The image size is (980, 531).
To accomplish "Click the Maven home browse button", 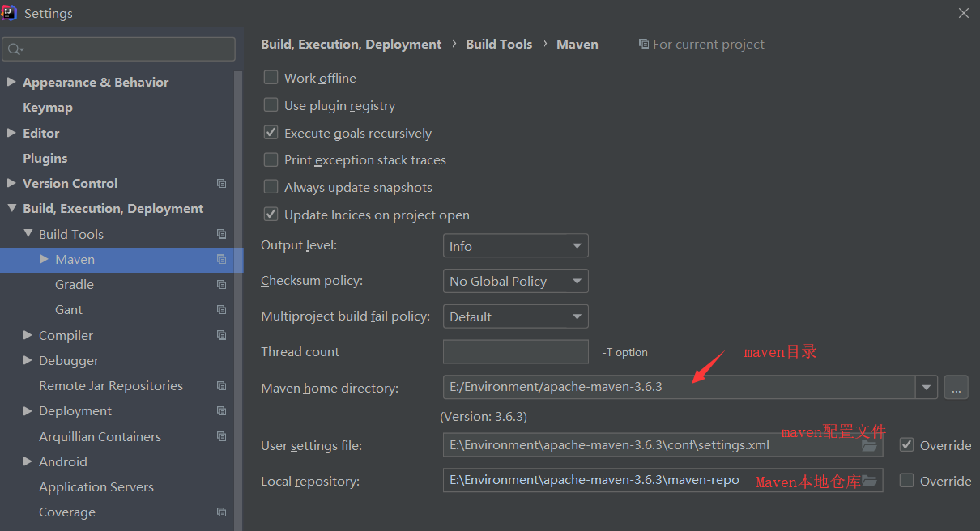I will click(x=956, y=388).
